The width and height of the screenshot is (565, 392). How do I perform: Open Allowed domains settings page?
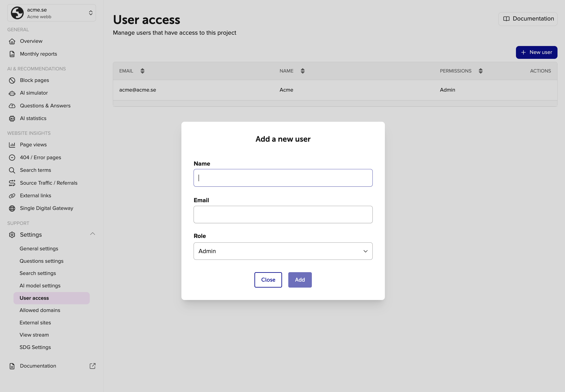[40, 310]
